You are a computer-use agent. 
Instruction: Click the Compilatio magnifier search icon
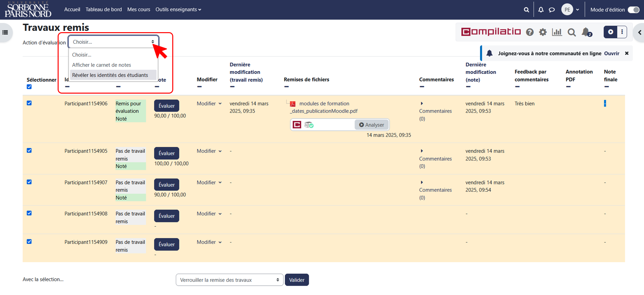(572, 32)
